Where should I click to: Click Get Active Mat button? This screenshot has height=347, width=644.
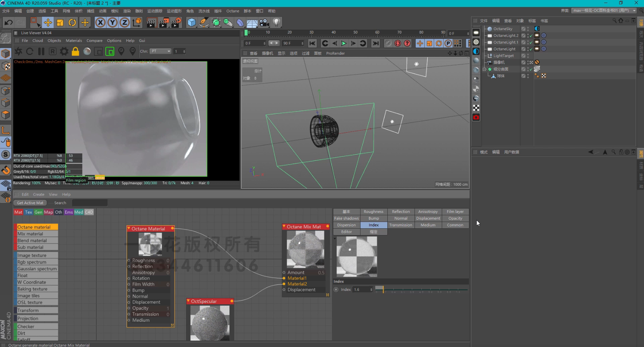click(30, 203)
